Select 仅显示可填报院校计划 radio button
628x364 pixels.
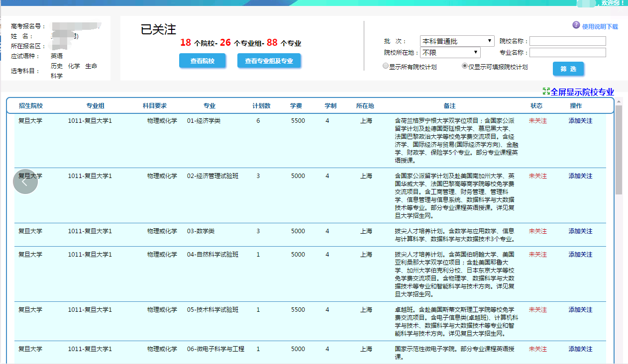(x=465, y=66)
